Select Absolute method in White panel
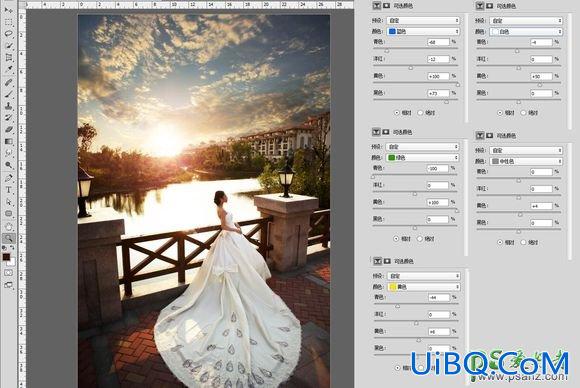Viewport: 580px width, 388px height. (x=523, y=112)
